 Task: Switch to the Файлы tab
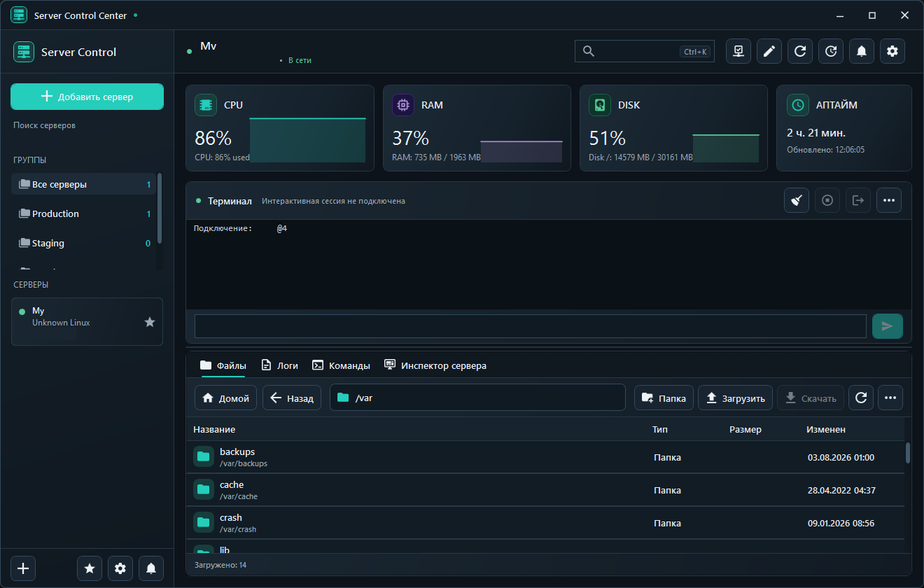pyautogui.click(x=223, y=365)
